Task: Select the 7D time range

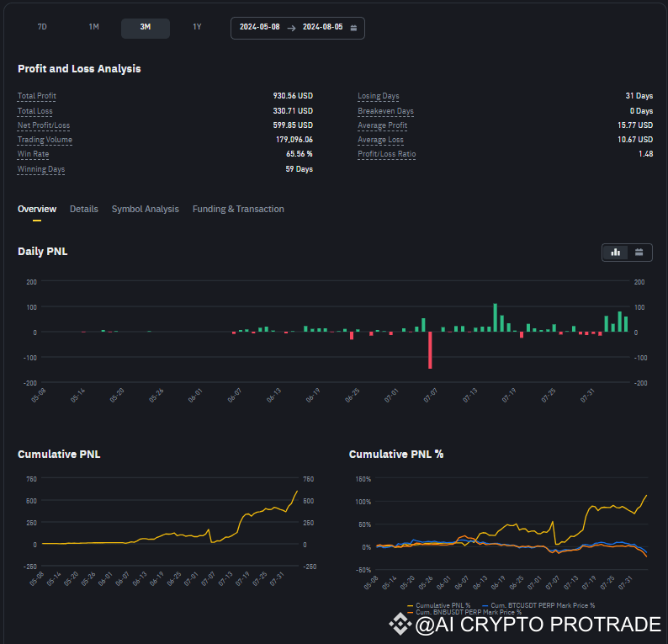Action: (42, 27)
